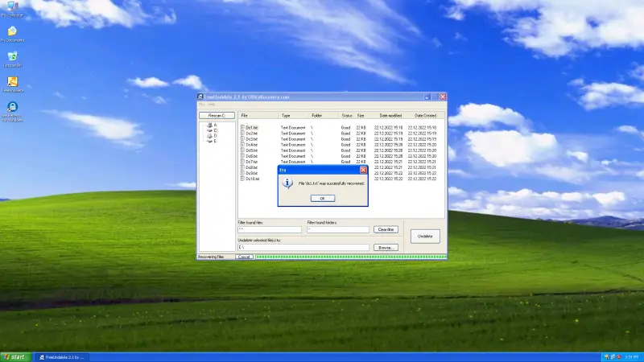
Task: Click OK in the recovery success dialog
Action: (x=323, y=198)
